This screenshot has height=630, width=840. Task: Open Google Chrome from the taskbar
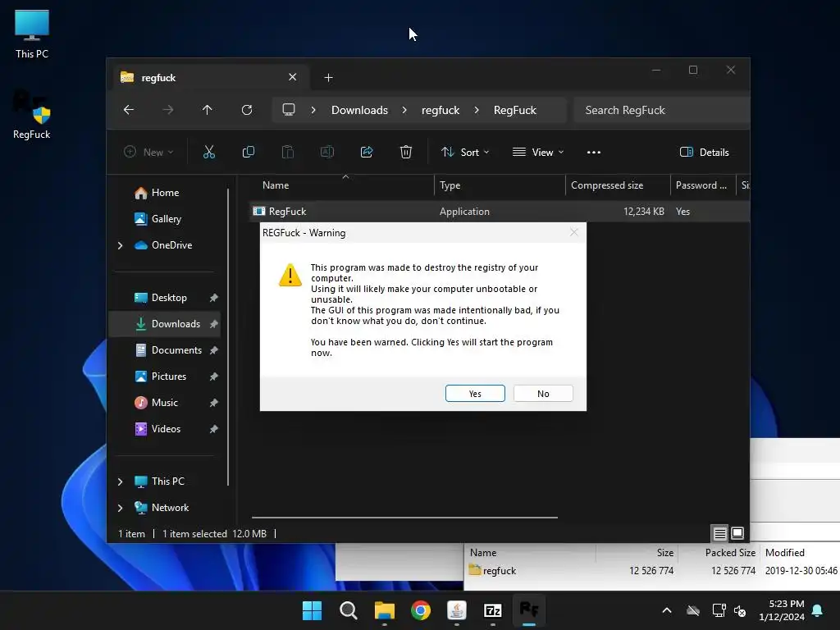click(x=421, y=610)
